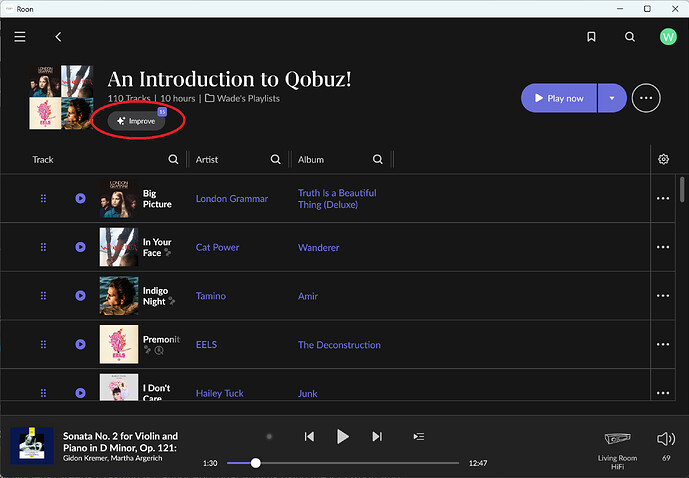Play the Big Picture track
This screenshot has height=478, width=689.
(80, 199)
